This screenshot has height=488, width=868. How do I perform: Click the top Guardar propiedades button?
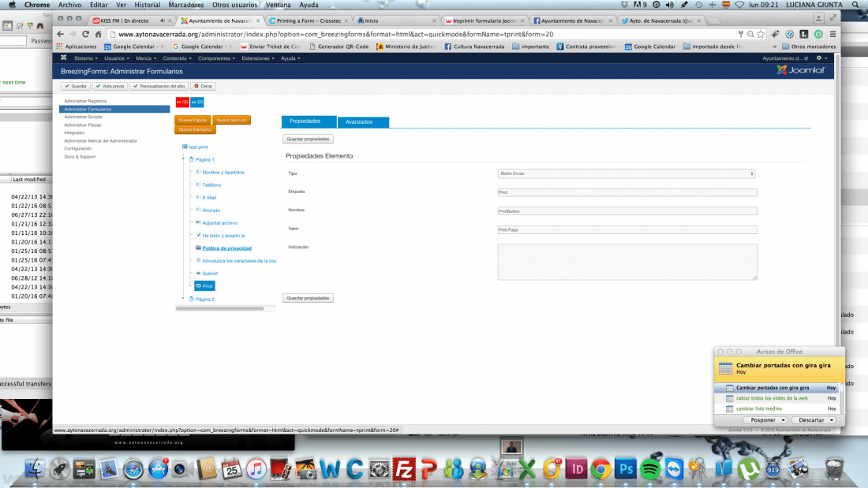(x=308, y=140)
